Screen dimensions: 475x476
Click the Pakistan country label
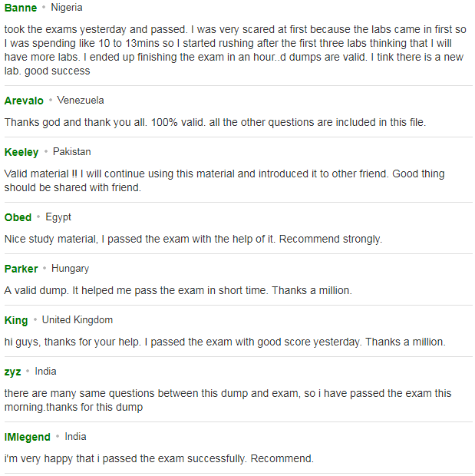click(x=72, y=151)
